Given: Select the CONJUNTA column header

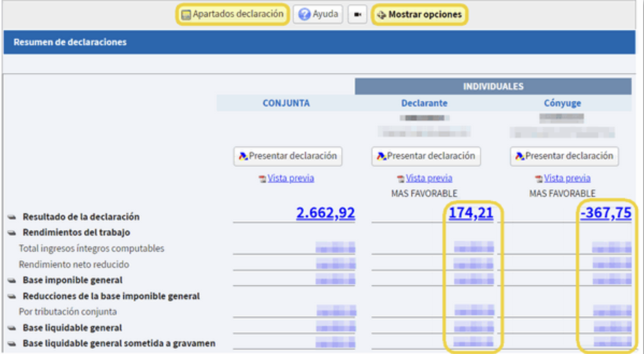Looking at the screenshot, I should coord(286,103).
